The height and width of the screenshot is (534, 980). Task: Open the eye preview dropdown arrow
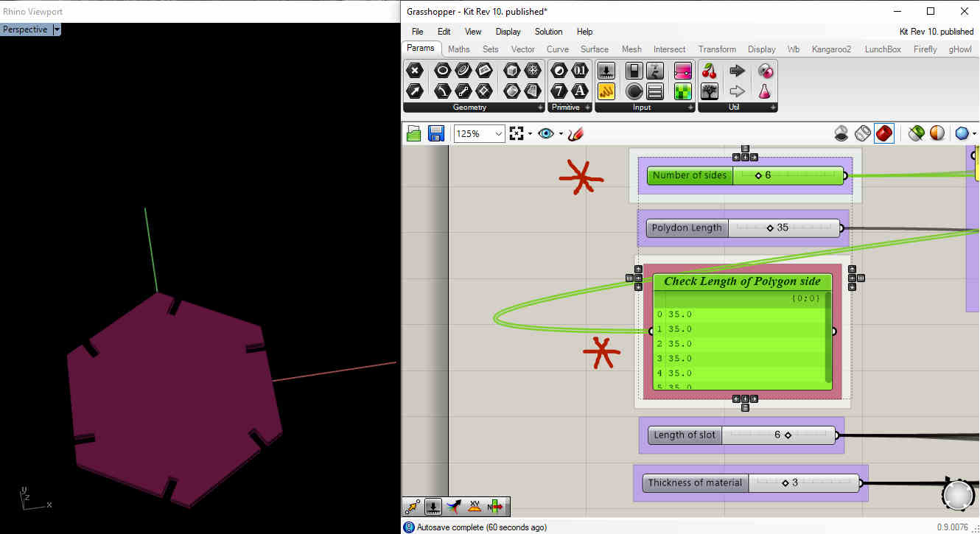click(560, 133)
